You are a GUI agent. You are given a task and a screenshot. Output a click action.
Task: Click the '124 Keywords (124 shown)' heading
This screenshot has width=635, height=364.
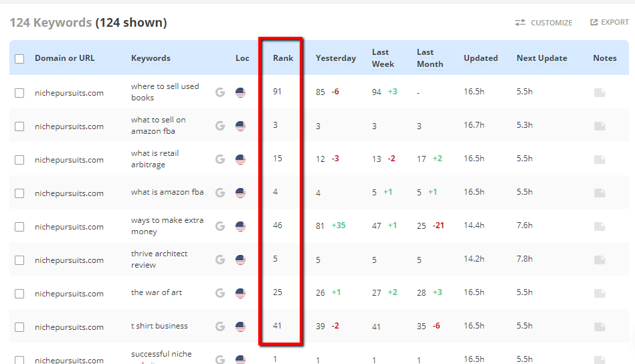coord(88,23)
